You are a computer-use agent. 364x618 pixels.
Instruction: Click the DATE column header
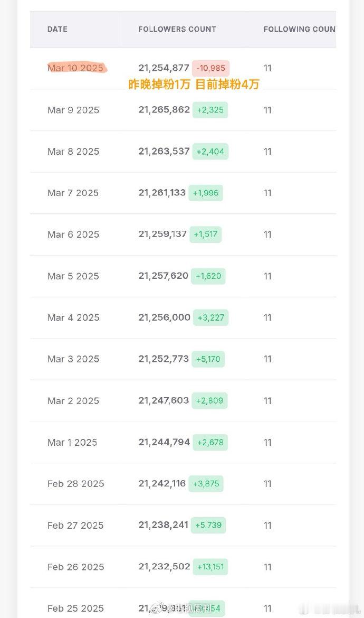58,29
